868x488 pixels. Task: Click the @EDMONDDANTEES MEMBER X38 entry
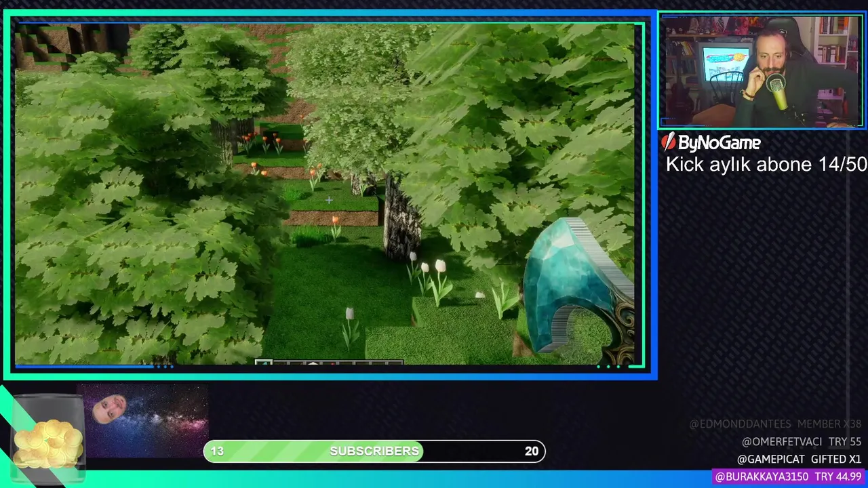click(775, 424)
